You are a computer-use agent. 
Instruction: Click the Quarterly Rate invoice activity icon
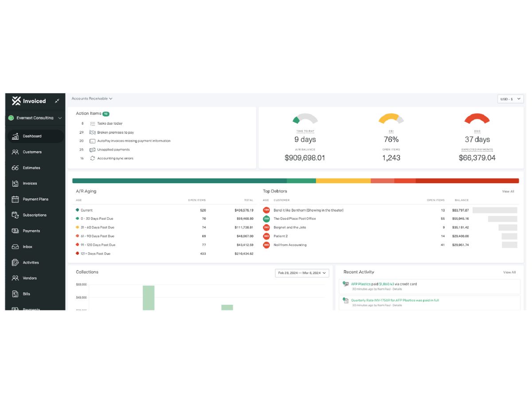pos(346,301)
